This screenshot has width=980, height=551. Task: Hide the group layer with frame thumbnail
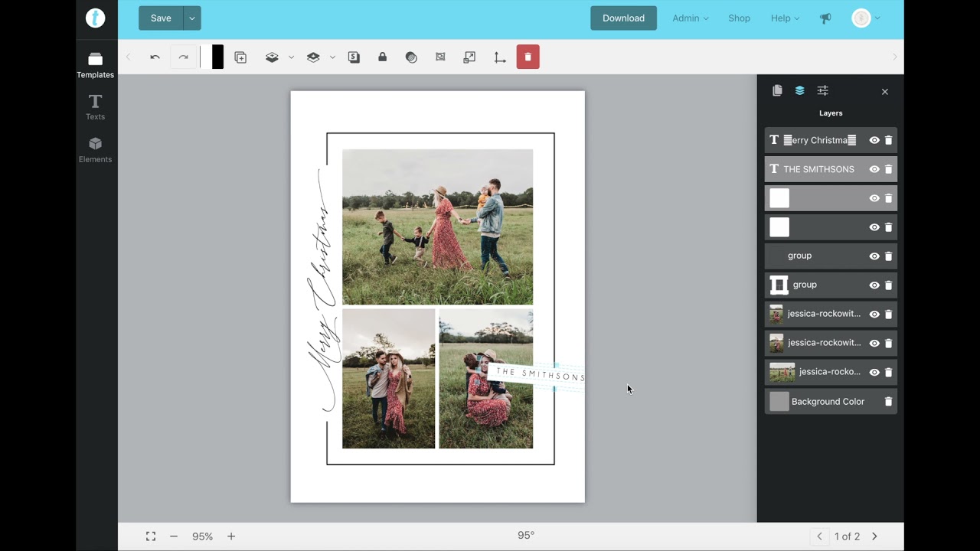[874, 285]
